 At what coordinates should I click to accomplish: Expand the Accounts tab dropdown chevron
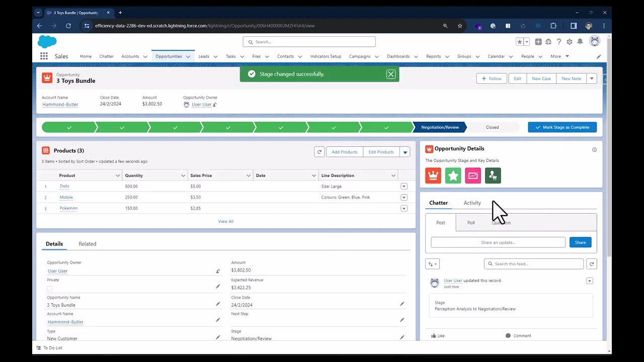(145, 57)
